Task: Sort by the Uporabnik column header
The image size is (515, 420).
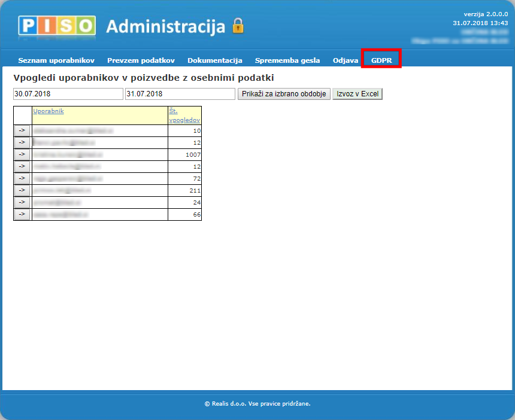Action: click(x=49, y=111)
